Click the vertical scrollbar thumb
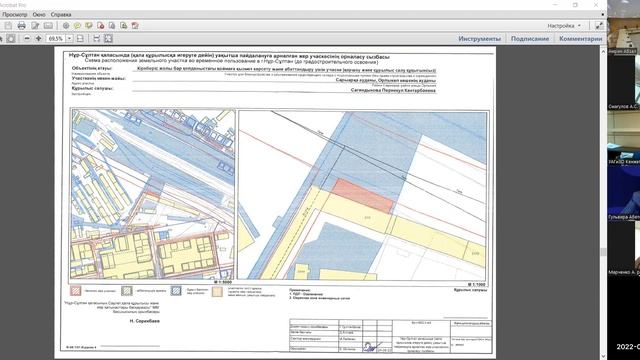Viewport: 640px width, 360px height. point(603,252)
